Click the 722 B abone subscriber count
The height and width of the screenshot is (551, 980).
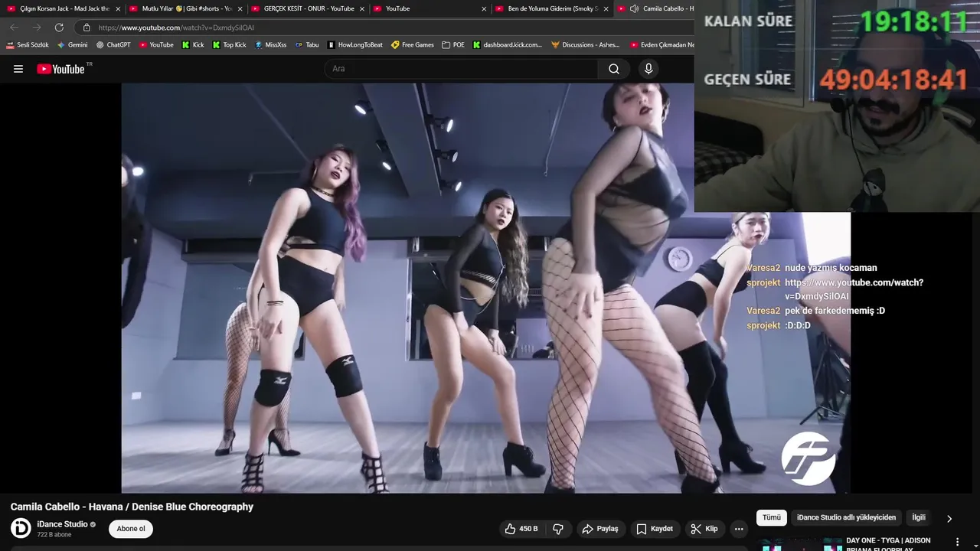click(x=54, y=535)
